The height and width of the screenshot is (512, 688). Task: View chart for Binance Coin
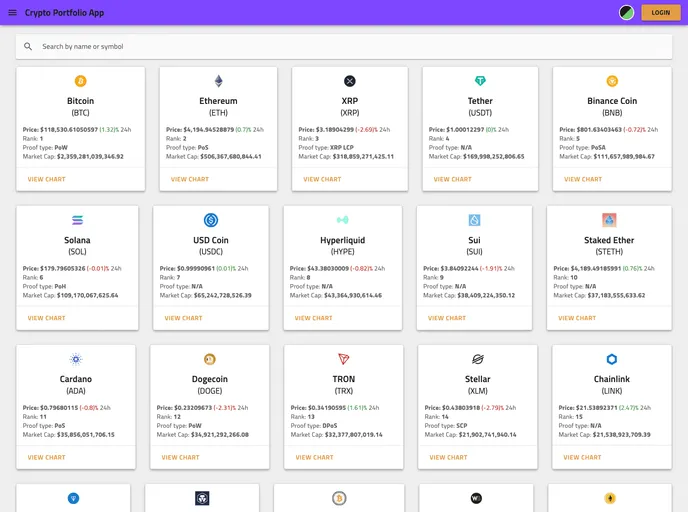pos(583,179)
